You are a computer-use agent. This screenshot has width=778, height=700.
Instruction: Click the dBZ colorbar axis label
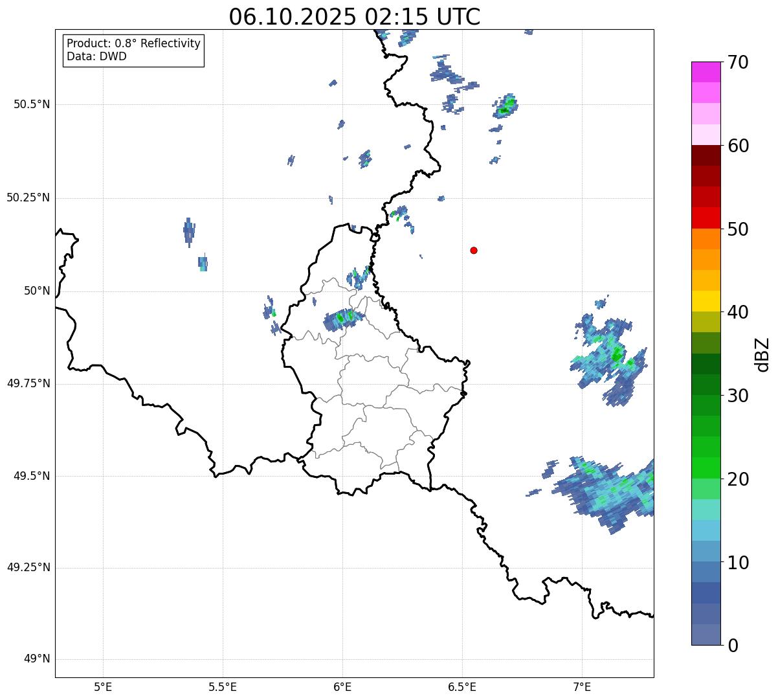pyautogui.click(x=762, y=354)
